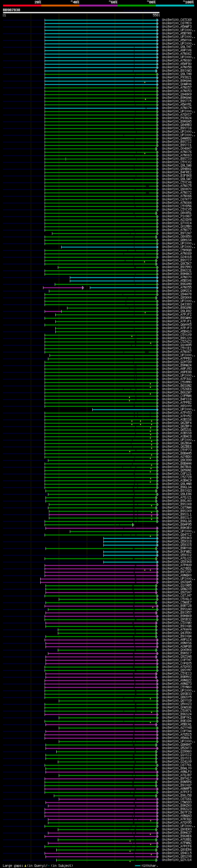The image size is (197, 868).
Task: Select the UniRef100_Q2VJ14 label
Action: (177, 860)
